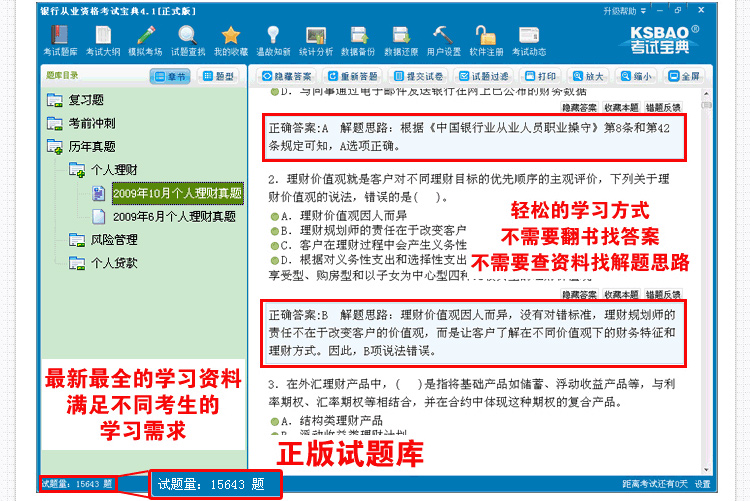Open the 考试题库 exam question bank
Viewport: 750px width, 501px height.
tap(60, 40)
